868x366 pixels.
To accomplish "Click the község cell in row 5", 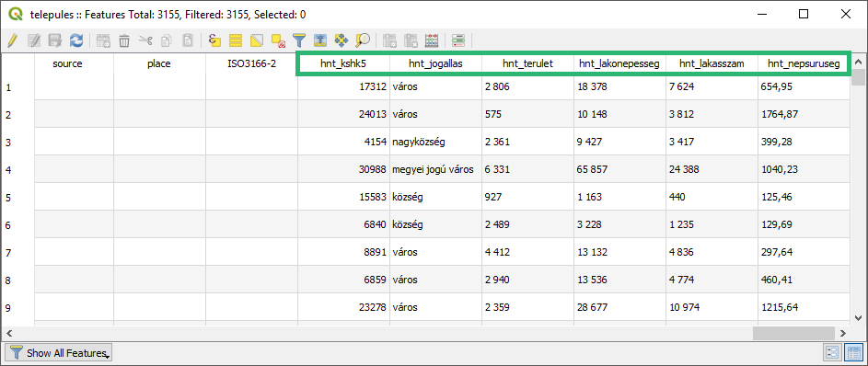I will click(x=435, y=197).
